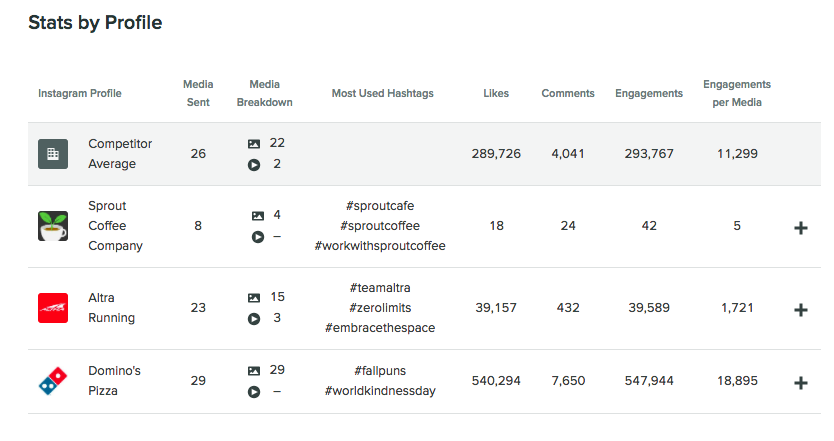Click the Engagements per Media header
This screenshot has height=441, width=834.
[737, 93]
